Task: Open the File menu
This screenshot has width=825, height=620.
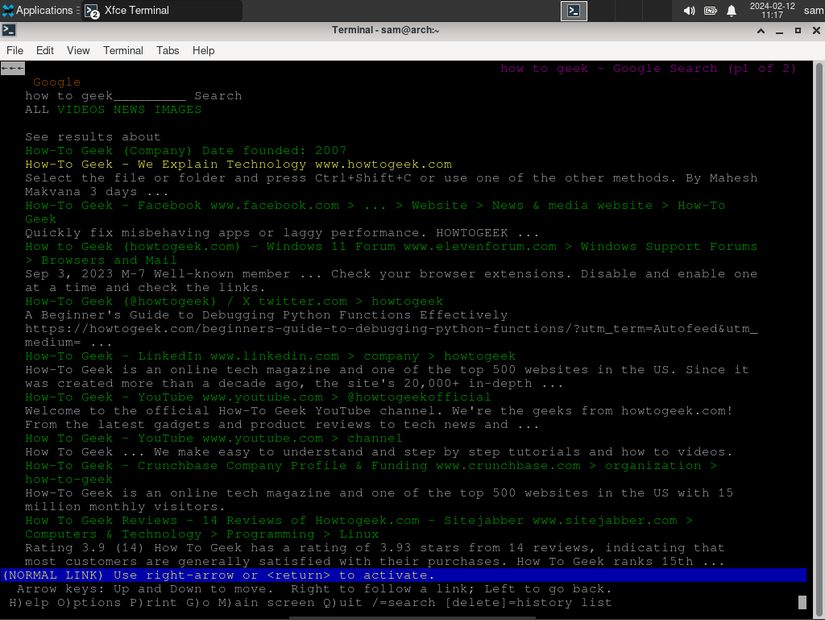Action: click(x=15, y=51)
